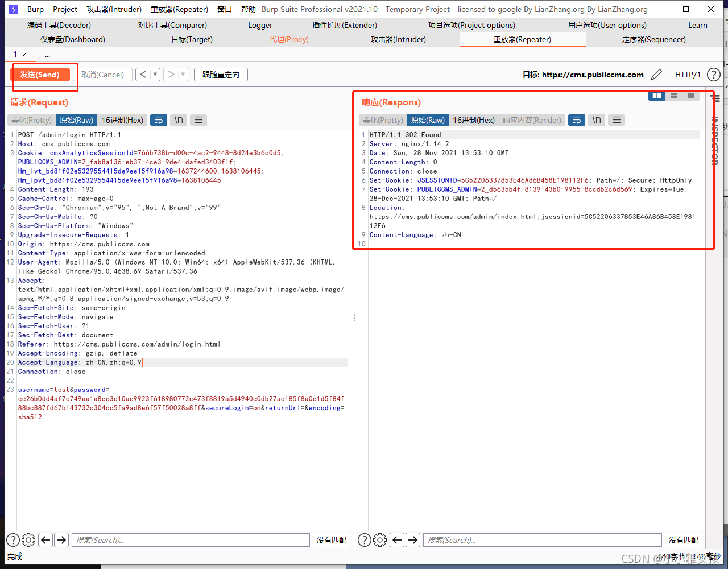Click the 取消(Cancel) button
728x569 pixels.
tap(102, 75)
